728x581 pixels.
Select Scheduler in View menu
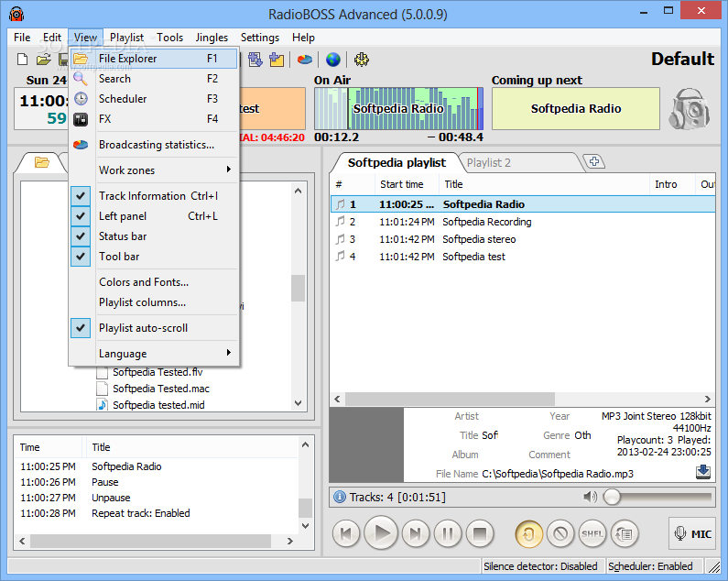click(154, 99)
